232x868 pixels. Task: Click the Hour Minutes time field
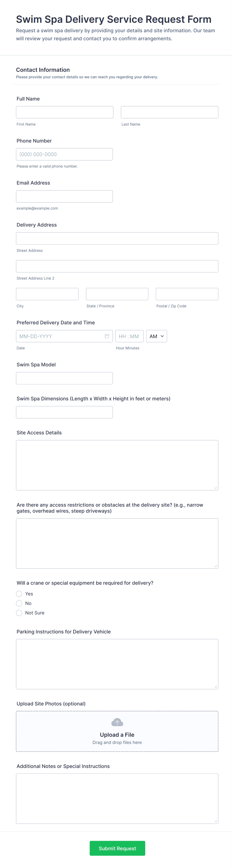click(129, 336)
